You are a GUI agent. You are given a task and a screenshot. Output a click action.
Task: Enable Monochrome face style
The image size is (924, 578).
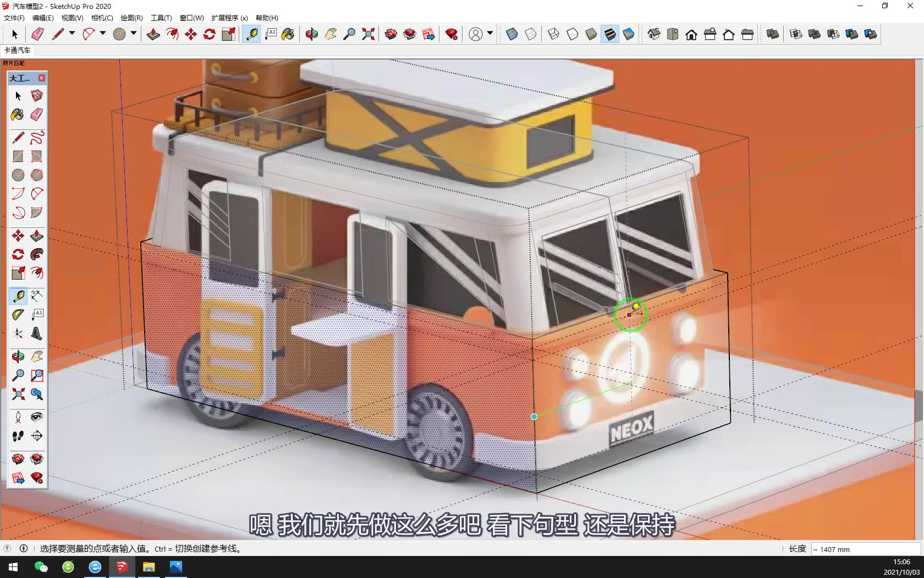[x=629, y=34]
